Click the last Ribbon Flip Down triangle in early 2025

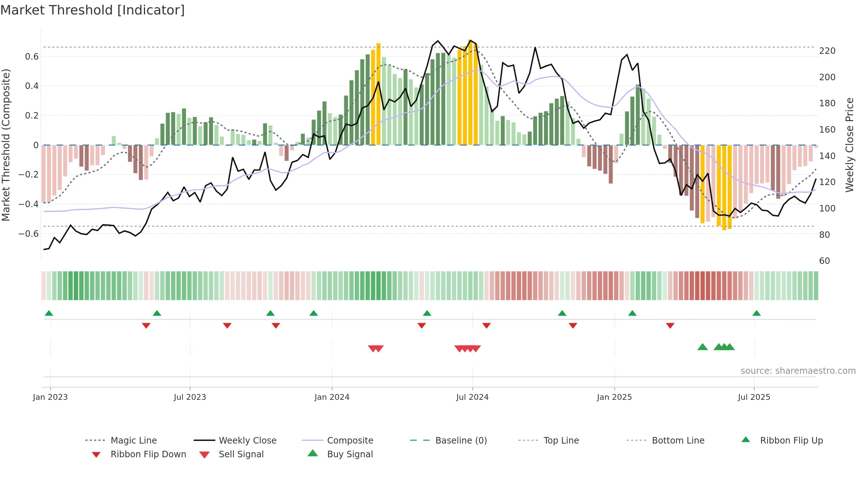(x=670, y=326)
